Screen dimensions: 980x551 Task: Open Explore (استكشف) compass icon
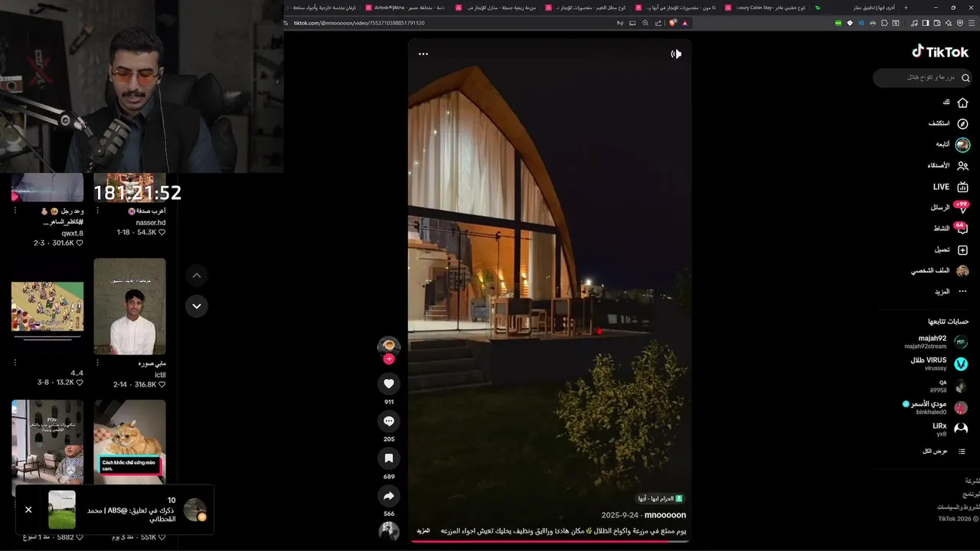[962, 123]
